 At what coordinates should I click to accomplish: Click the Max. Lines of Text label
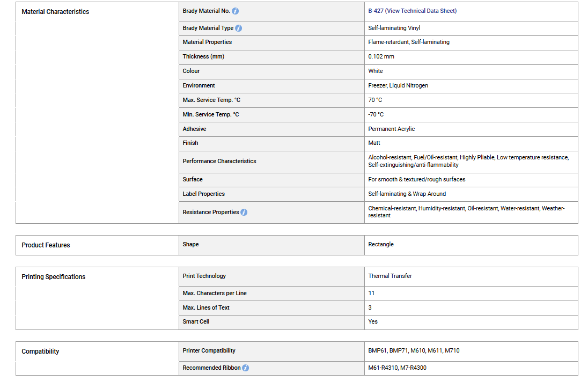(206, 307)
